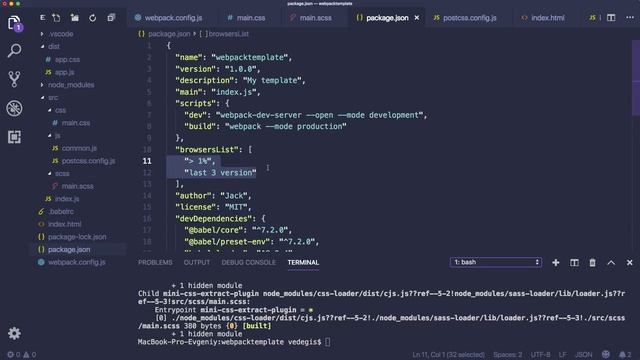Click in the terminal prompt line
The width and height of the screenshot is (640, 360).
pos(234,342)
